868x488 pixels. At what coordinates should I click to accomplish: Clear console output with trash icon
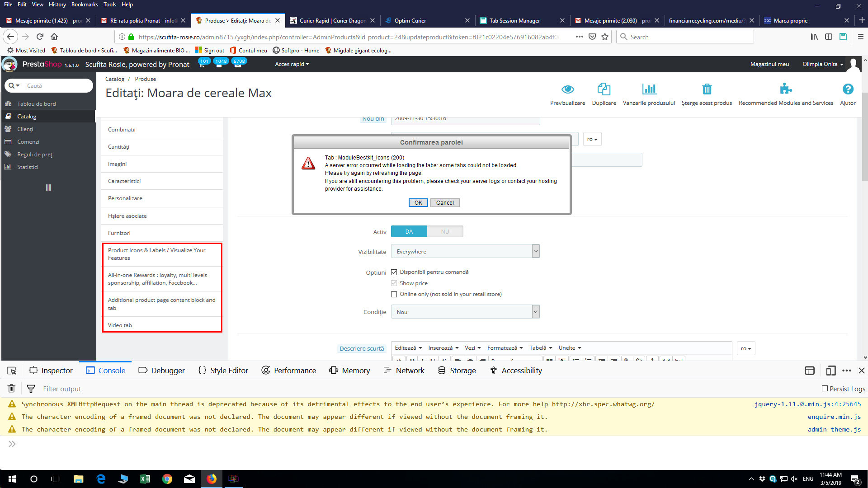(12, 389)
